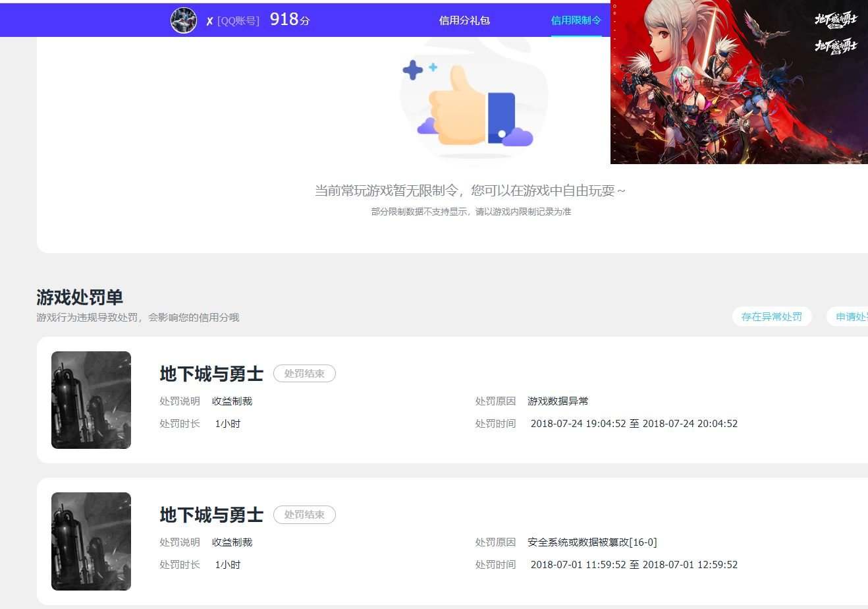868x609 pixels.
Task: Click the [QQ账号] label in the header
Action: pos(238,21)
